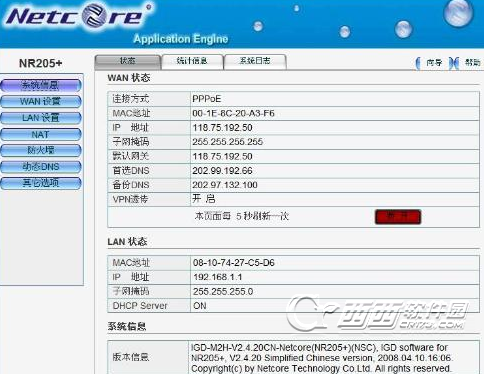The height and width of the screenshot is (374, 484).
Task: Select WAN MAC address 00-1E-8C-20-A3-F6
Action: pos(233,114)
